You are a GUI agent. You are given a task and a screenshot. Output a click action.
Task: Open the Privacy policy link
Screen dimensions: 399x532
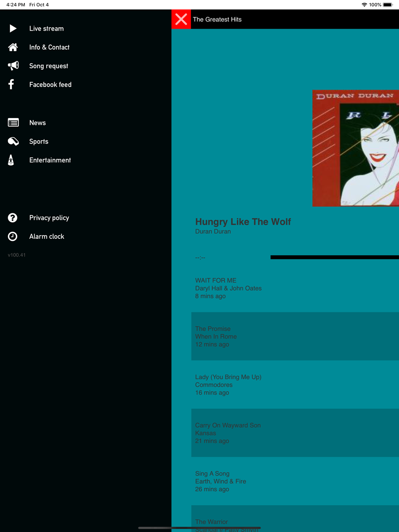49,218
